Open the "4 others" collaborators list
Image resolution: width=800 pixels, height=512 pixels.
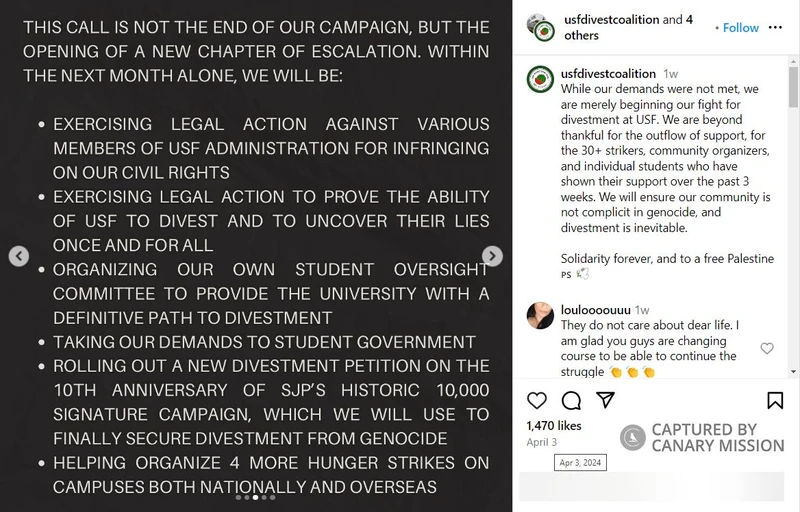(x=582, y=35)
